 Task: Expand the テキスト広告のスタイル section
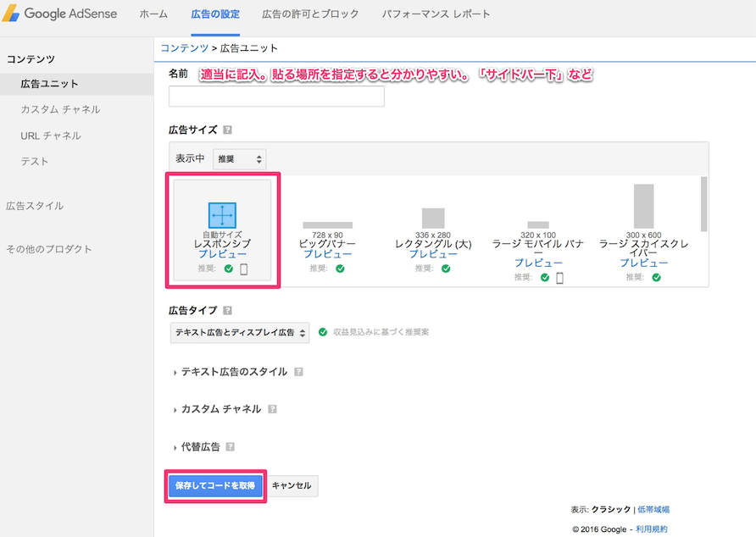[x=233, y=372]
